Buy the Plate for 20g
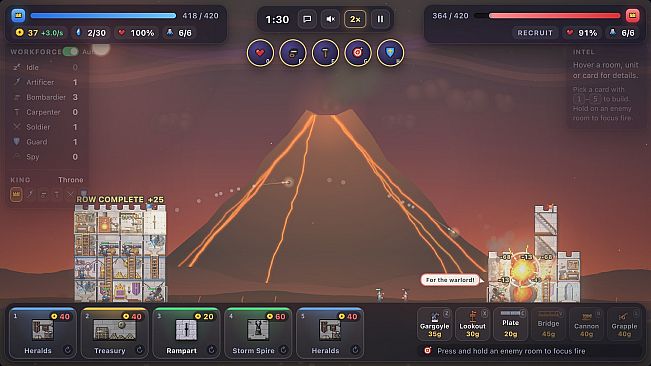 coord(510,324)
